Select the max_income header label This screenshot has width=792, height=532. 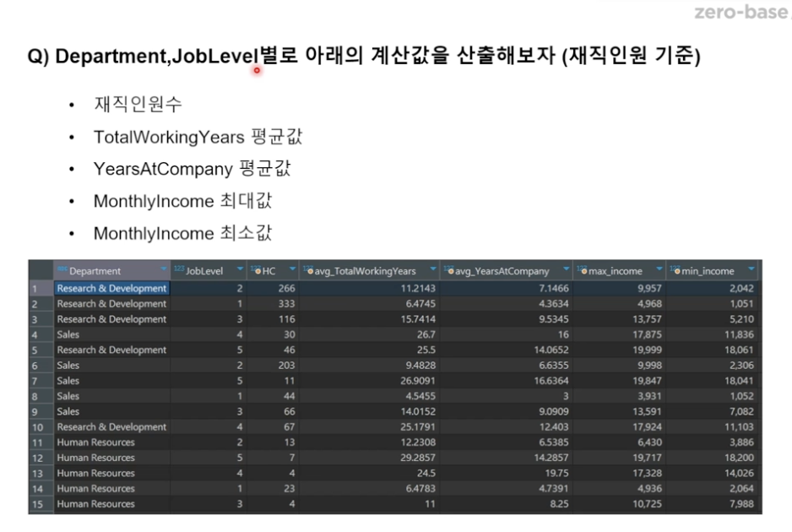click(616, 271)
